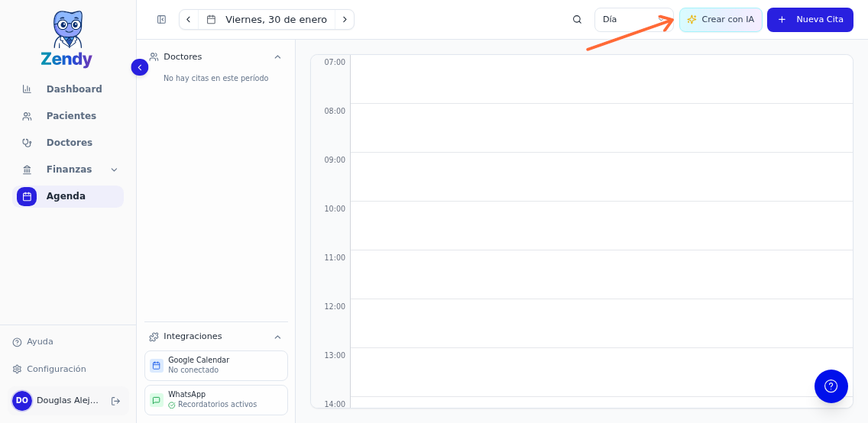The width and height of the screenshot is (868, 423).
Task: Open the Google Calendar integration card
Action: pyautogui.click(x=216, y=366)
